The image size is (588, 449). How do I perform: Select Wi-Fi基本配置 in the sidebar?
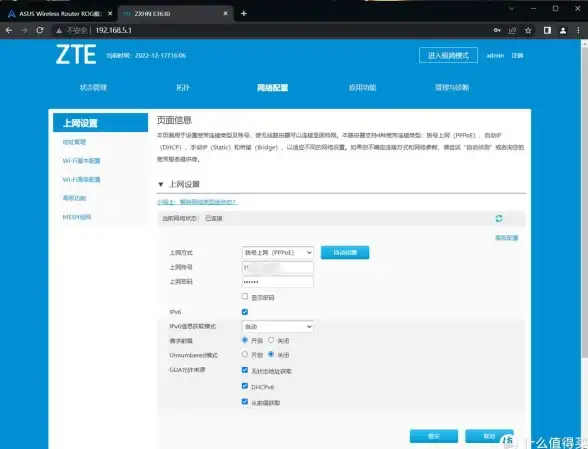(81, 161)
